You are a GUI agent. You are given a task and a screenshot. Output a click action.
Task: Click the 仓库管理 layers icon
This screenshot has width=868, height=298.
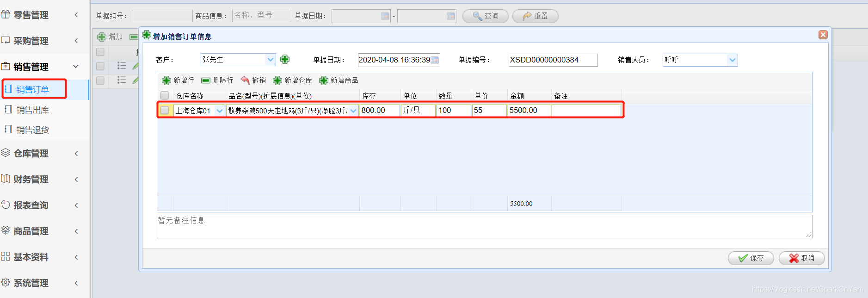click(6, 153)
